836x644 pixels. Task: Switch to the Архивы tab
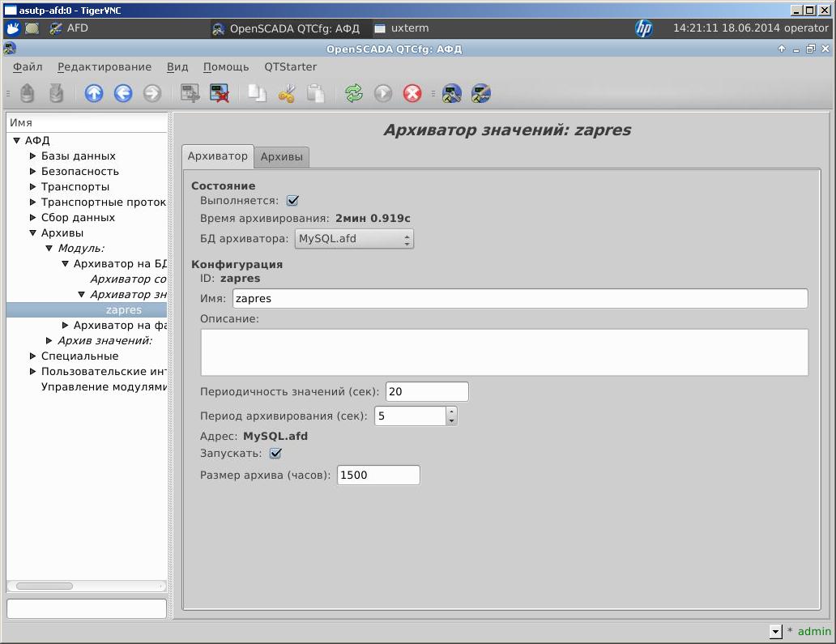pyautogui.click(x=281, y=157)
